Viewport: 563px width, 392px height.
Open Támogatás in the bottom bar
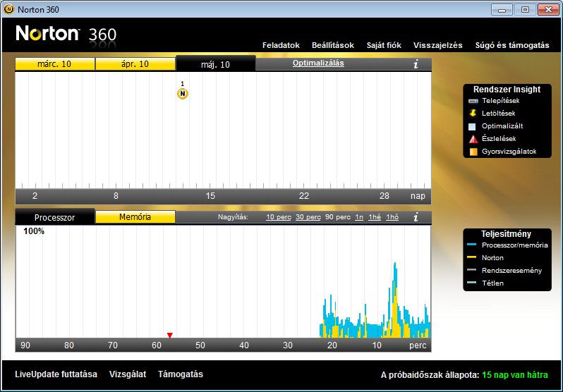[180, 374]
